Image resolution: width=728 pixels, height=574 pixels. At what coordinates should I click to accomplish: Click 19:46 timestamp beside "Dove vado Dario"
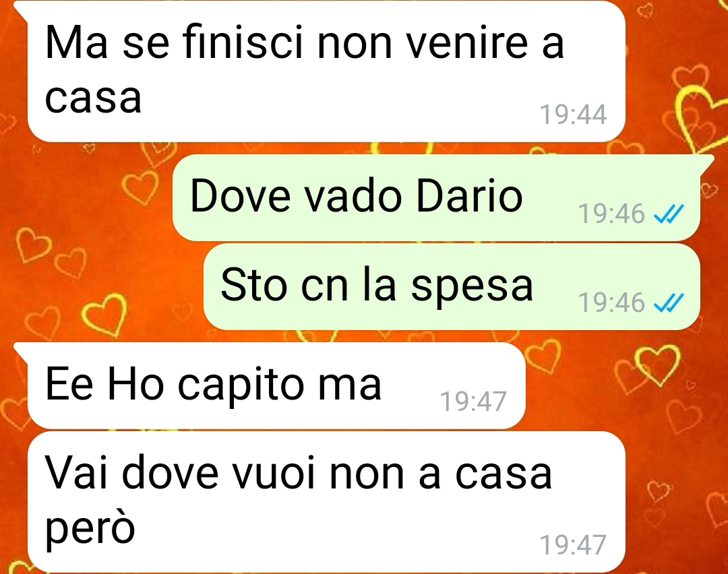click(611, 214)
